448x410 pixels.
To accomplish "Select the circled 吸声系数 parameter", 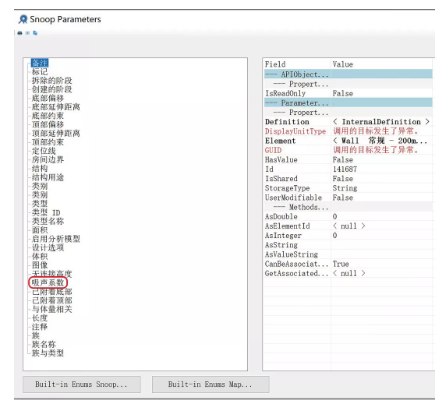I will 48,283.
